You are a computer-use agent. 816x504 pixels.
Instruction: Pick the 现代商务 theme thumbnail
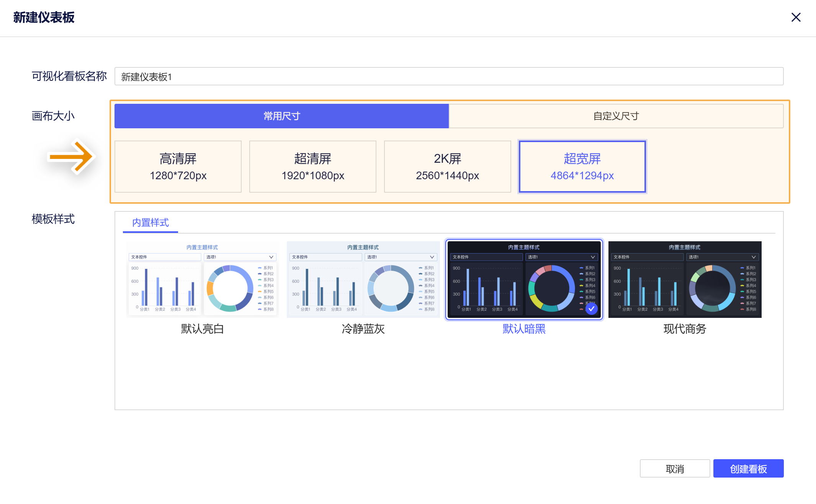coord(685,280)
